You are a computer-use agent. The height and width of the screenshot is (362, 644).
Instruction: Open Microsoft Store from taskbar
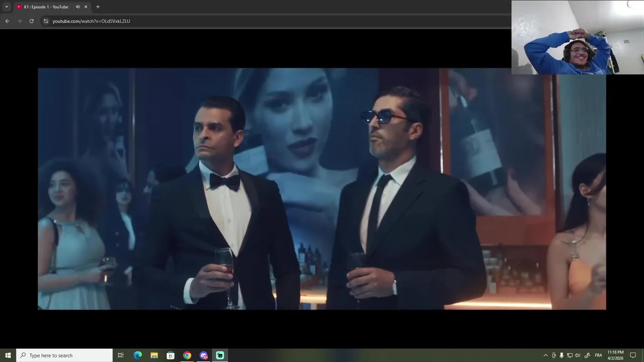point(171,355)
